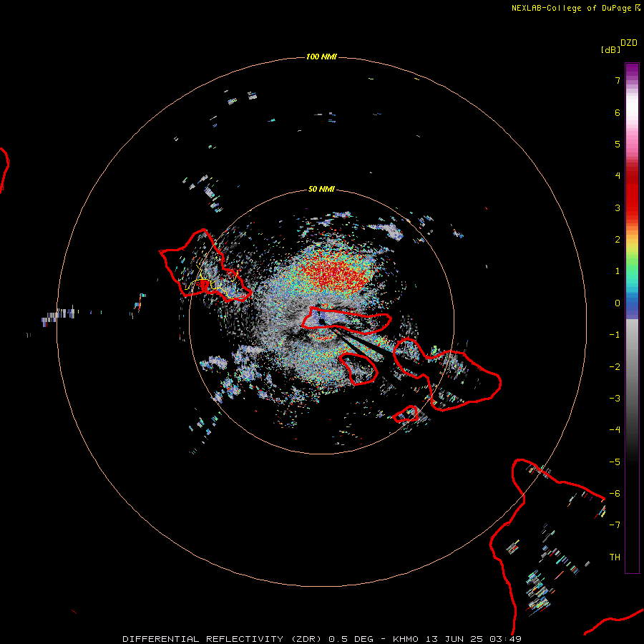This screenshot has height=644, width=644.
Task: Click the 0 value on color scale
Action: (x=618, y=303)
